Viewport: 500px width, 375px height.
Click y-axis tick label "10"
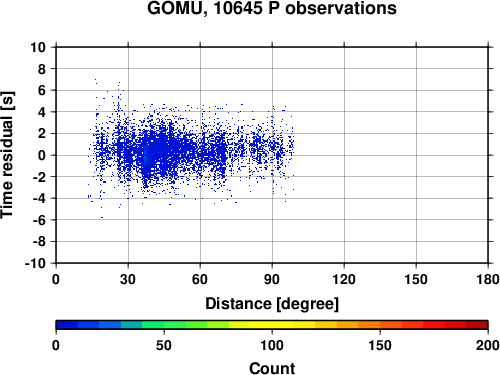tap(38, 47)
